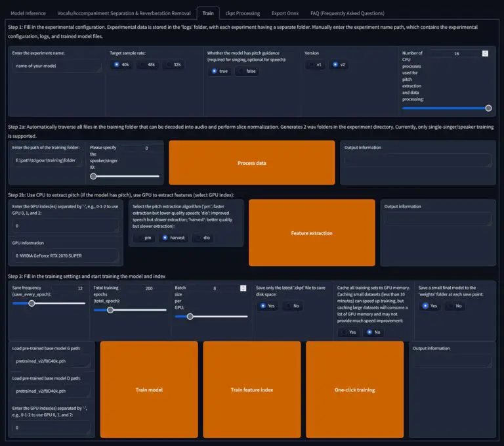Choose No for saving small final model
Viewport: 504px width, 446px height.
(x=455, y=305)
